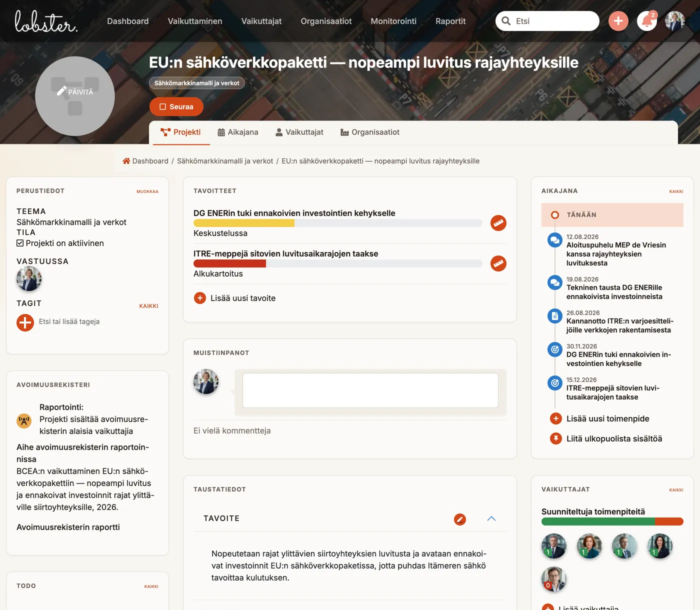Open the notifications bell icon
Screen dimensions: 700x610
(646, 21)
